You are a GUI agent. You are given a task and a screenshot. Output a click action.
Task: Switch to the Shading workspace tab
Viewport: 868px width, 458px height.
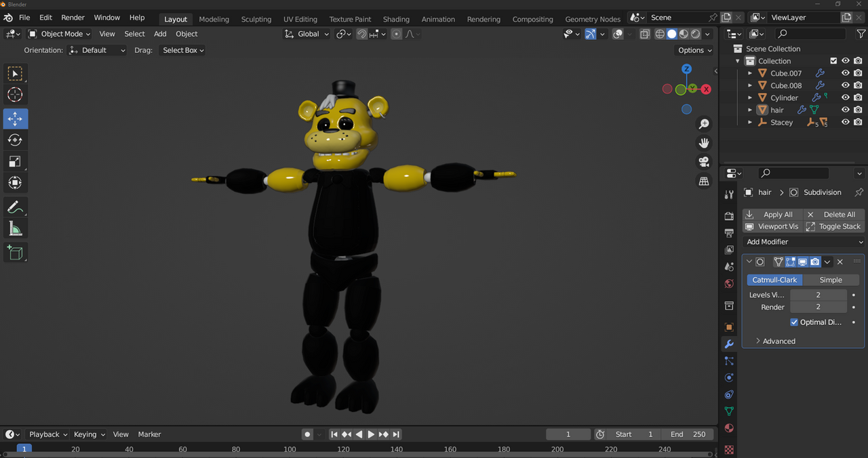396,19
